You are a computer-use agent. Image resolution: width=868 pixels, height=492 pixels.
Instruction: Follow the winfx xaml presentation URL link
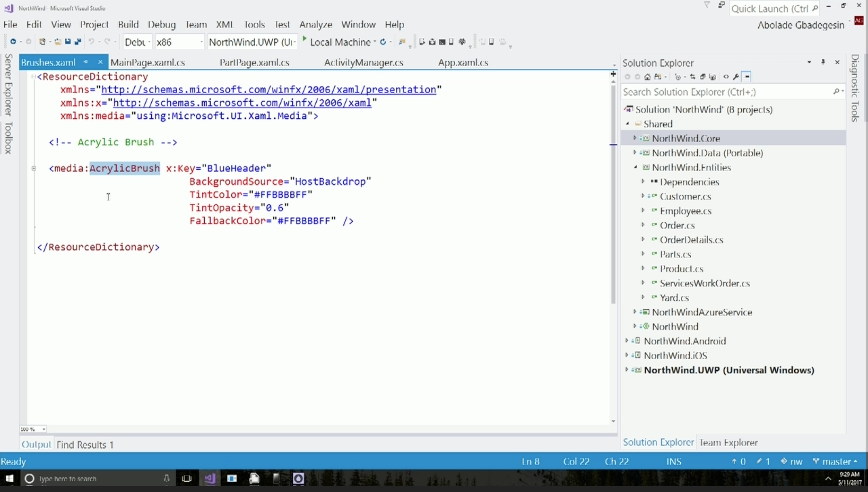click(268, 89)
